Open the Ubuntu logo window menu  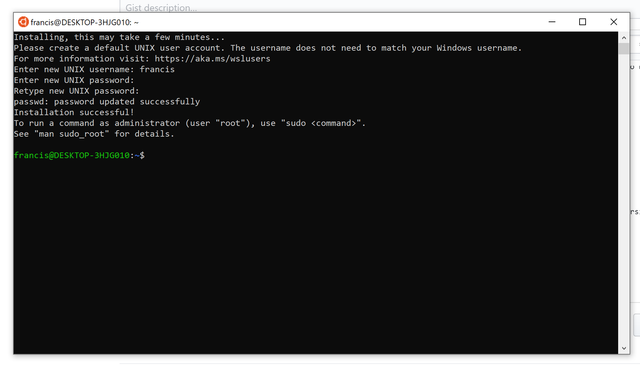click(23, 22)
